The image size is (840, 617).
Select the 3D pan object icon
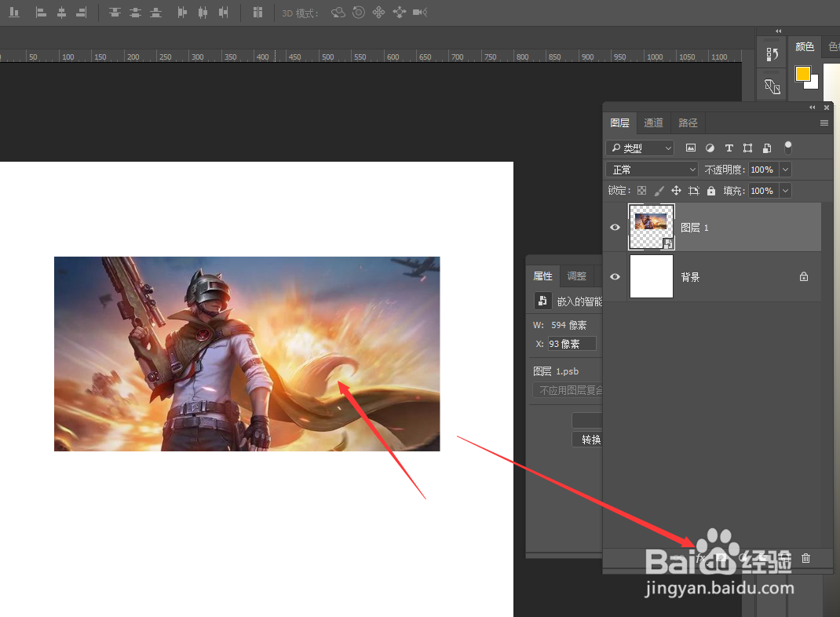378,13
